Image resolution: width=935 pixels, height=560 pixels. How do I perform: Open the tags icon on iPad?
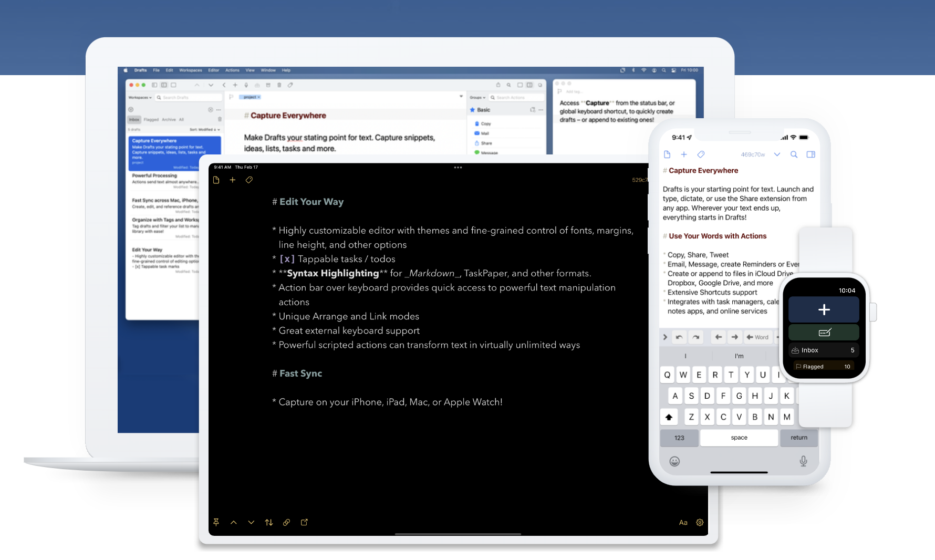click(x=249, y=180)
